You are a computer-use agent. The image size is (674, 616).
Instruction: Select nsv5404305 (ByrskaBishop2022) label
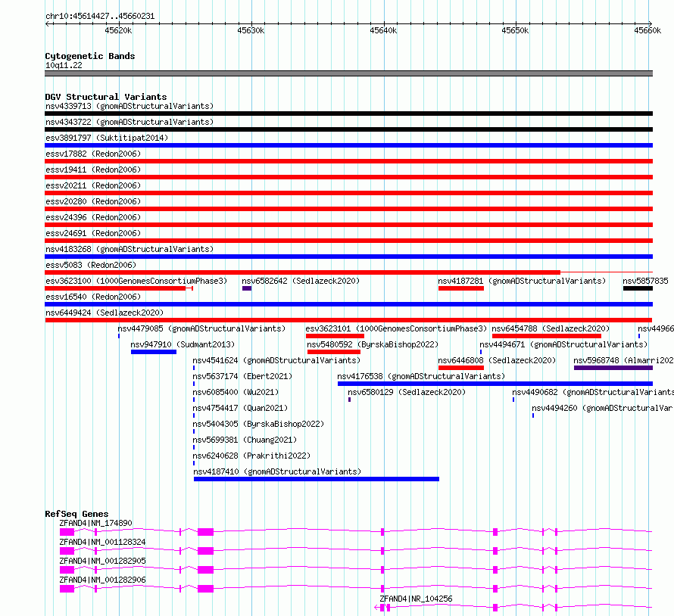coord(258,424)
